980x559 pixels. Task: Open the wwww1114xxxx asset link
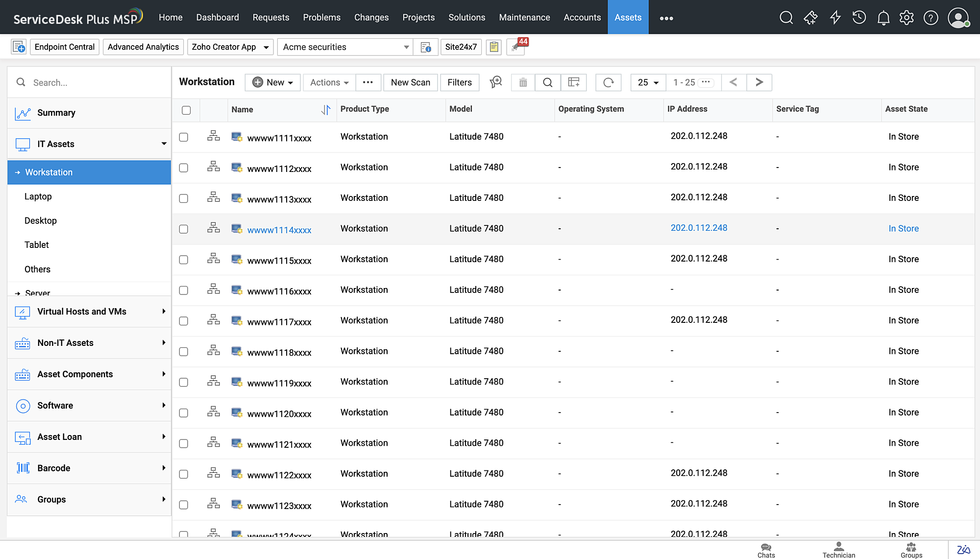click(279, 230)
